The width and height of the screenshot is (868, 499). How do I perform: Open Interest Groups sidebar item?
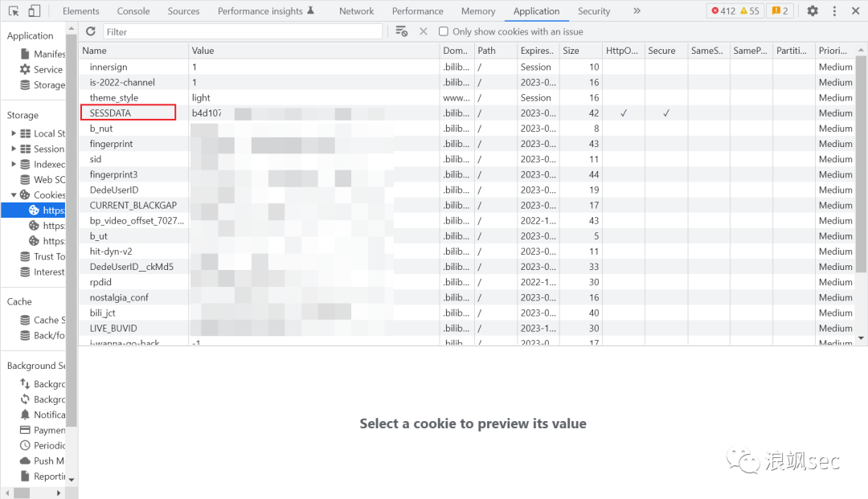[43, 272]
